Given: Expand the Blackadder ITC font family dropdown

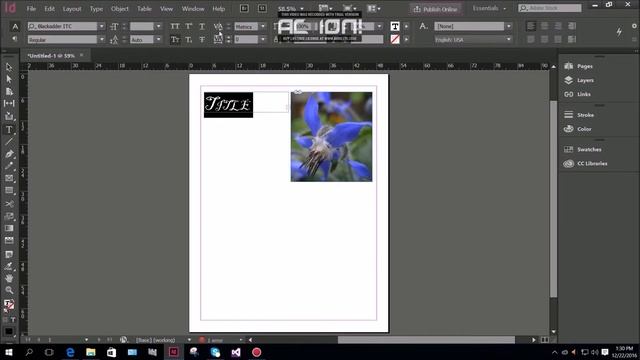Looking at the screenshot, I should [101, 26].
